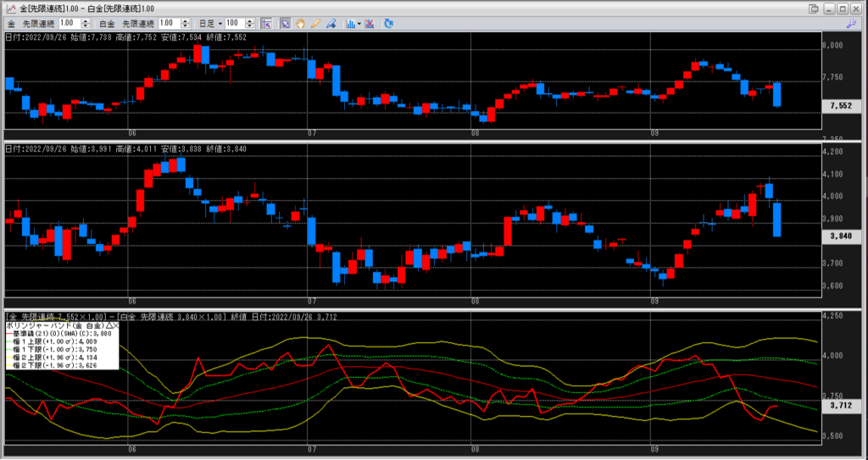
Task: Open settings via the wrench icon
Action: [x=851, y=24]
